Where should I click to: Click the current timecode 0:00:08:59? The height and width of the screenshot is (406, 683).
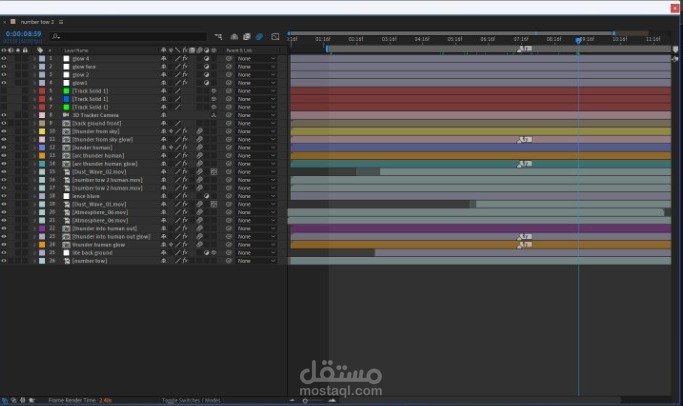(24, 34)
